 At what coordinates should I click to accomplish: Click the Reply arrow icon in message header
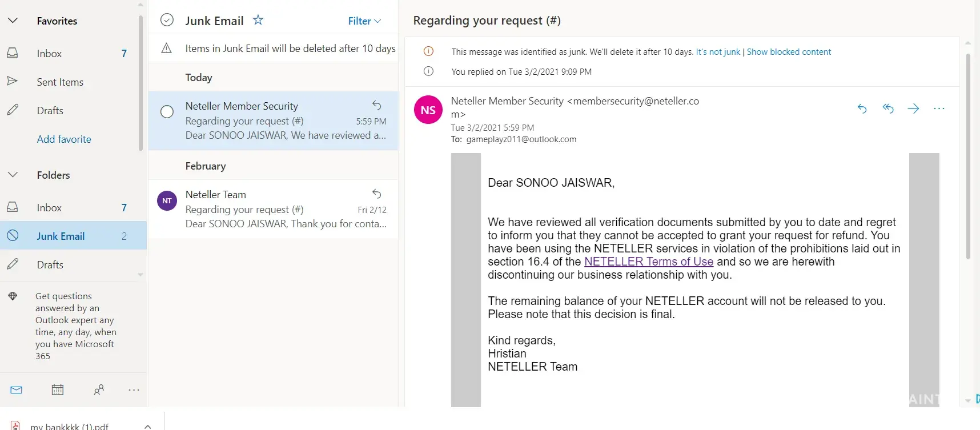(x=862, y=108)
